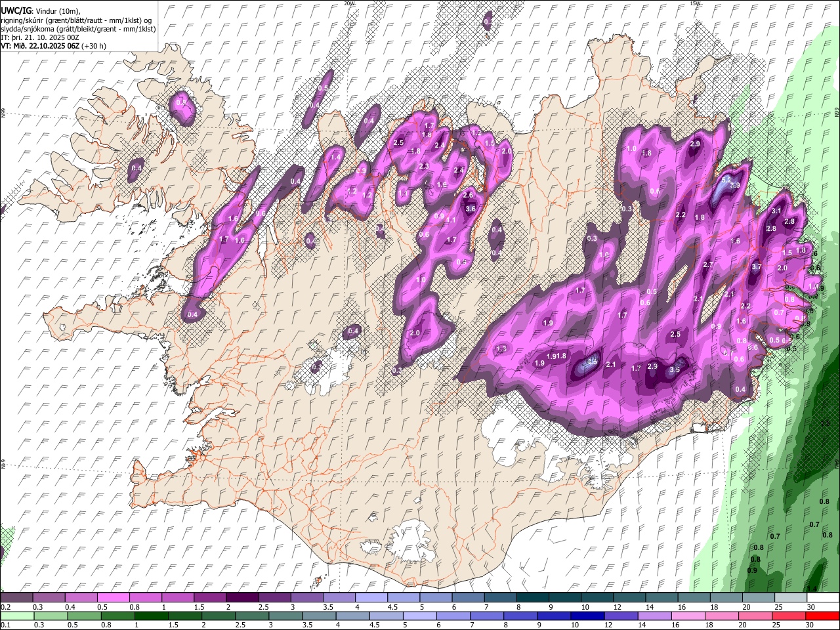Select the darkest purple swatch labelled 2
840x630 pixels.
243,597
